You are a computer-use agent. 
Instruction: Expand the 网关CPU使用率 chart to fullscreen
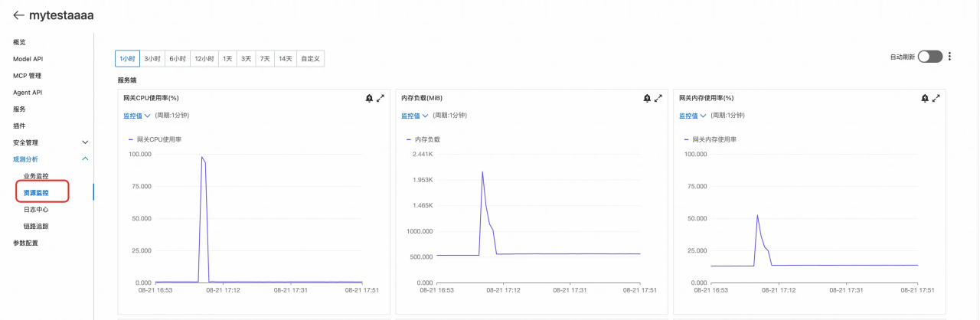tap(381, 98)
